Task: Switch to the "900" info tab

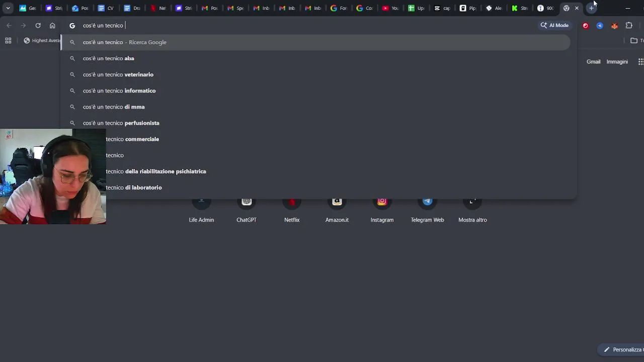Action: tap(546, 8)
